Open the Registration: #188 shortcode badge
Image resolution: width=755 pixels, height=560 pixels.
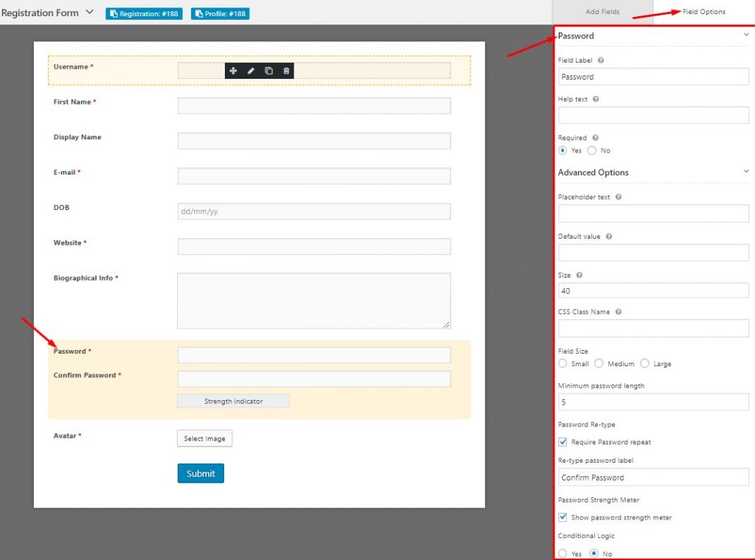[143, 13]
